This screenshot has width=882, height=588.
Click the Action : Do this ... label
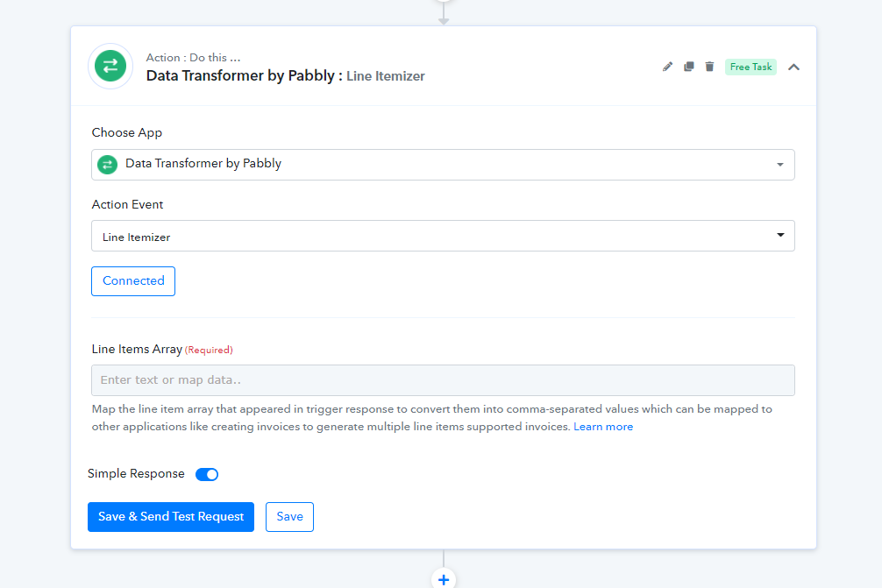(193, 57)
